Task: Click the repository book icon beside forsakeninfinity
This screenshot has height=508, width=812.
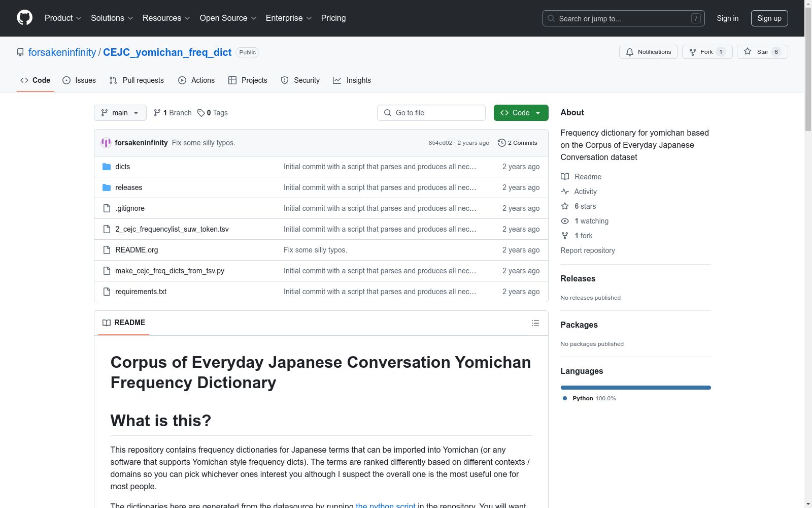Action: click(20, 52)
